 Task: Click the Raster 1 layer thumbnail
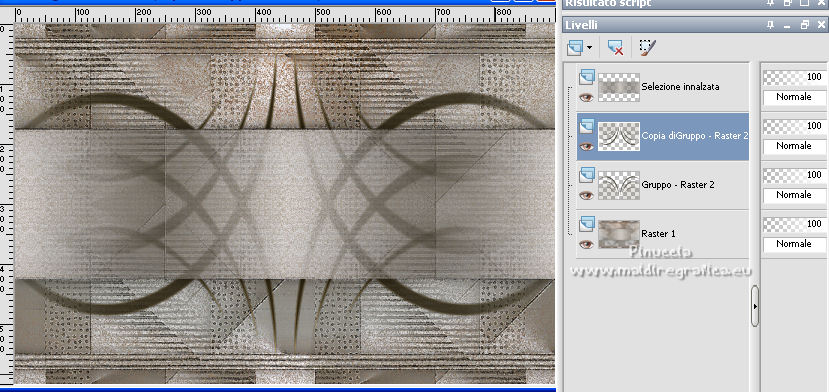click(x=619, y=234)
